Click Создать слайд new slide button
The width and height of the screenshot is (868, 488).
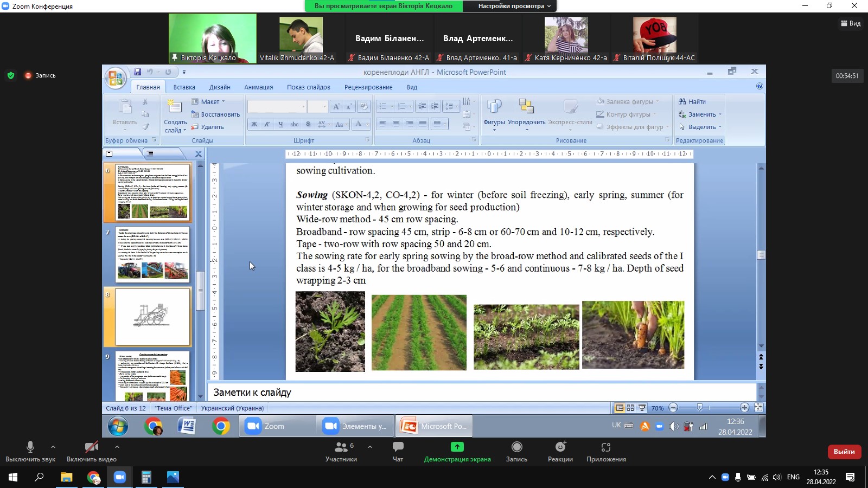pos(175,115)
